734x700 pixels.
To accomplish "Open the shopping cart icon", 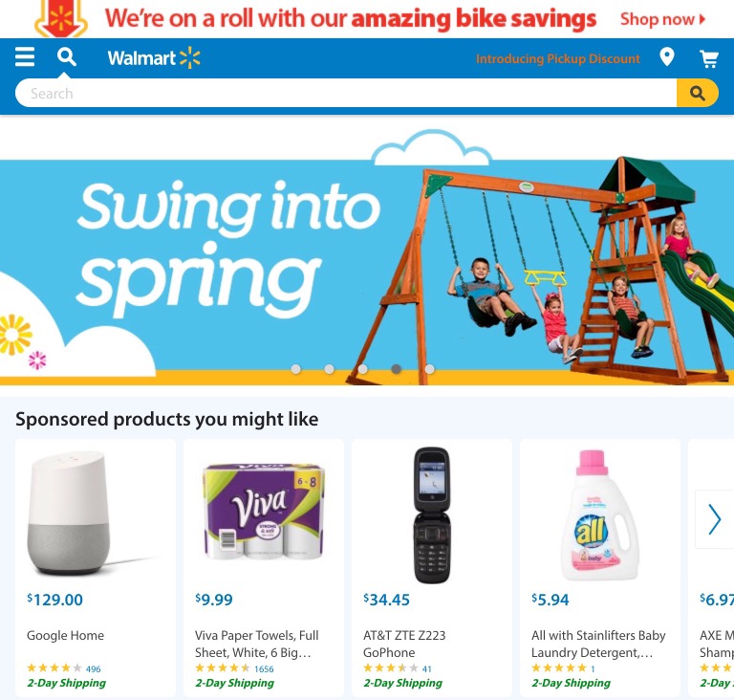I will pyautogui.click(x=709, y=58).
